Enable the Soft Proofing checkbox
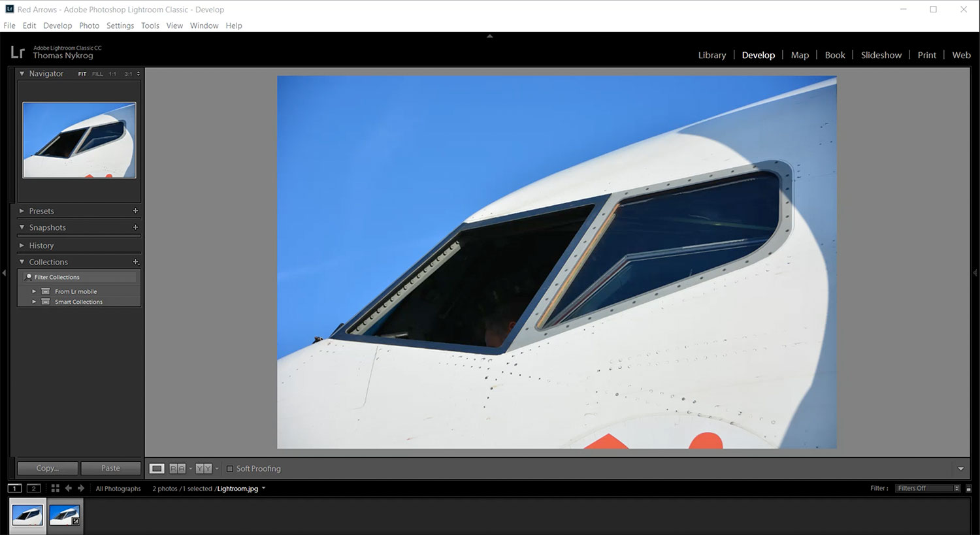Screen dimensions: 980x535 coord(229,468)
